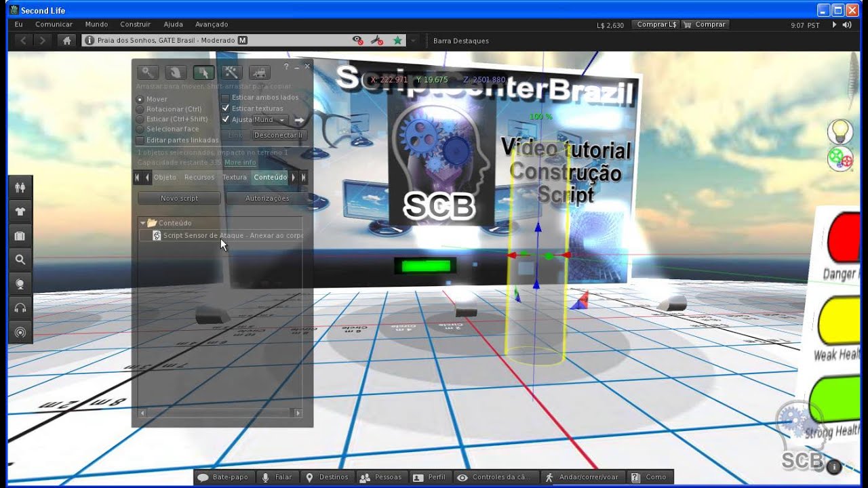Select the Land bulldozer tool
The width and height of the screenshot is (868, 488).
pyautogui.click(x=259, y=73)
